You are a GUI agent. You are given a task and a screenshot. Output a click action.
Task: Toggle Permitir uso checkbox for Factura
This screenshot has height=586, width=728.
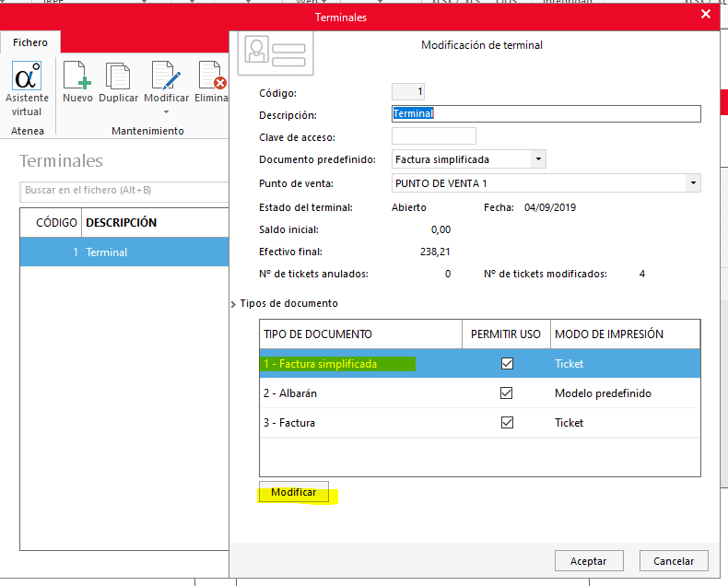pos(507,423)
